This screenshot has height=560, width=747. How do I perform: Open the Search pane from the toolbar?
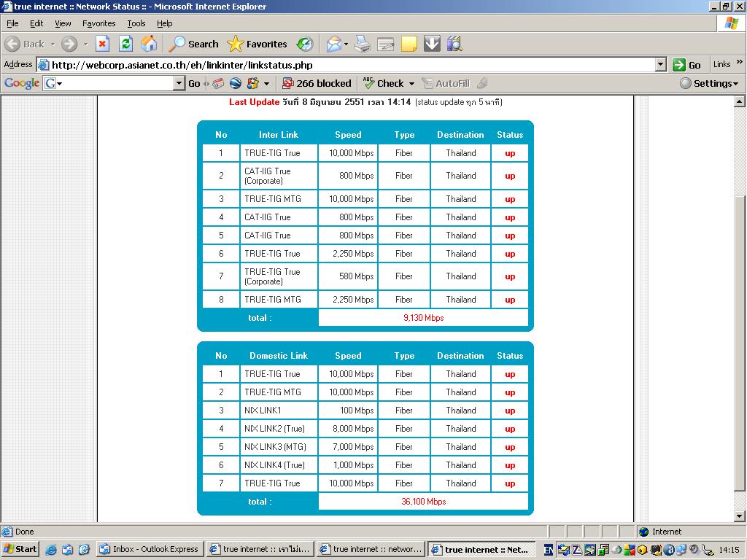coord(193,44)
